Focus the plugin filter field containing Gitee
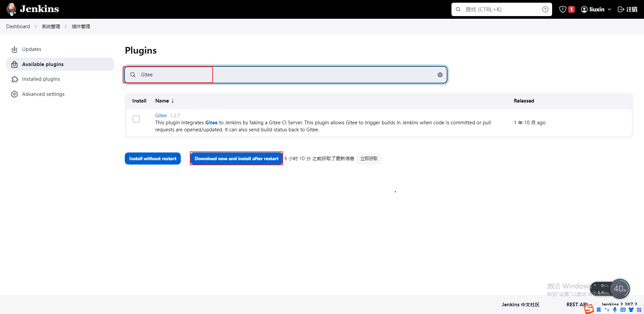Screen dimensions: 644x314 coord(286,75)
